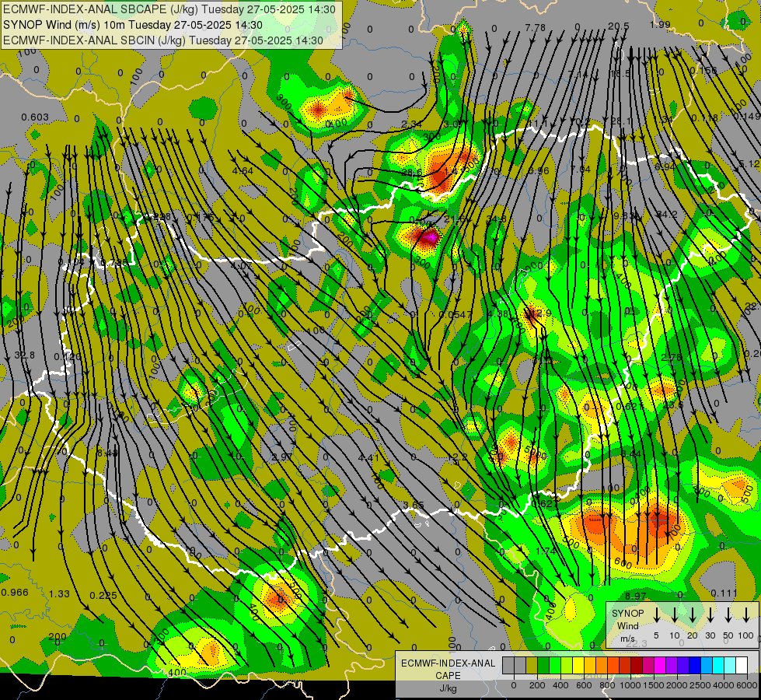This screenshot has width=761, height=700.
Task: Click the 1500 tick label in CAPE legend
Action: click(654, 685)
